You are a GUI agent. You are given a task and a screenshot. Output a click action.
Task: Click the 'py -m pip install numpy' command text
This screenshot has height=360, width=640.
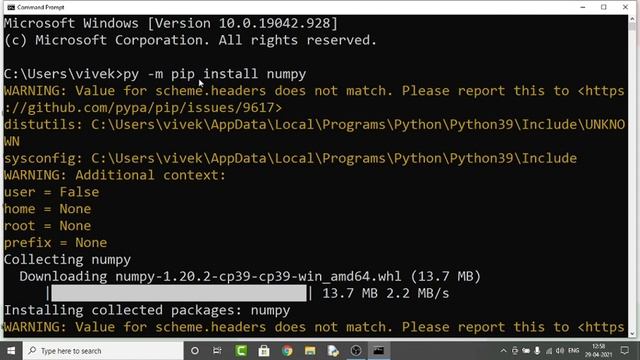pos(215,74)
